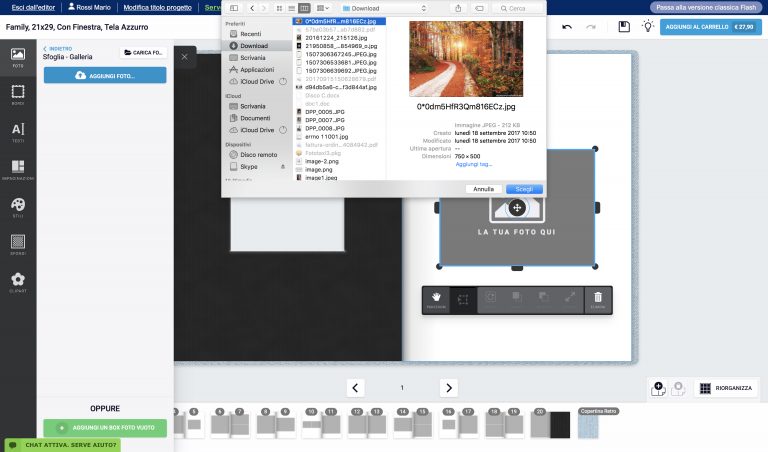The image size is (768, 452).
Task: Click Annulla in file dialog
Action: tap(483, 189)
